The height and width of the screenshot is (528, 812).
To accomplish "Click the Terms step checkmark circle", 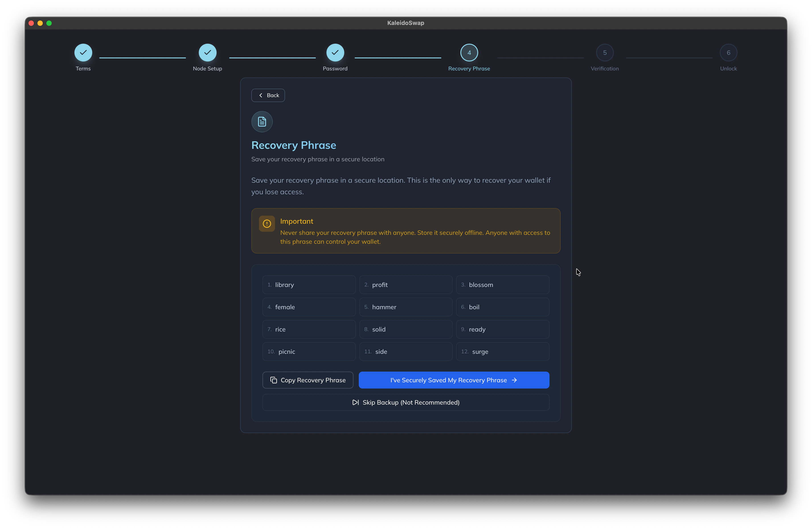I will [83, 53].
